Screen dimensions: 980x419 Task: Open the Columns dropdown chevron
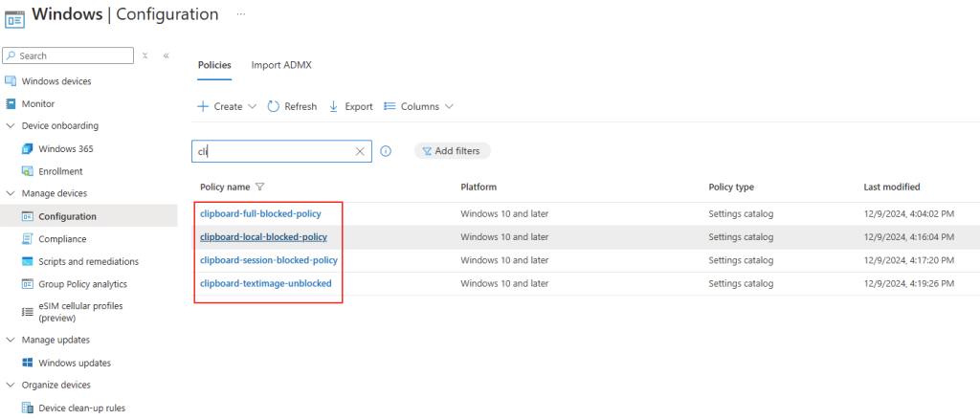[449, 106]
